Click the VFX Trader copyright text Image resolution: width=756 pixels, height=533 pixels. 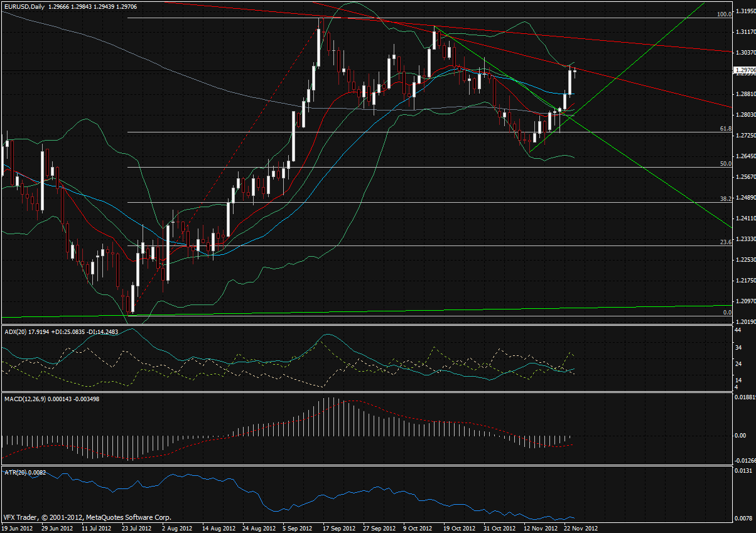point(87,518)
